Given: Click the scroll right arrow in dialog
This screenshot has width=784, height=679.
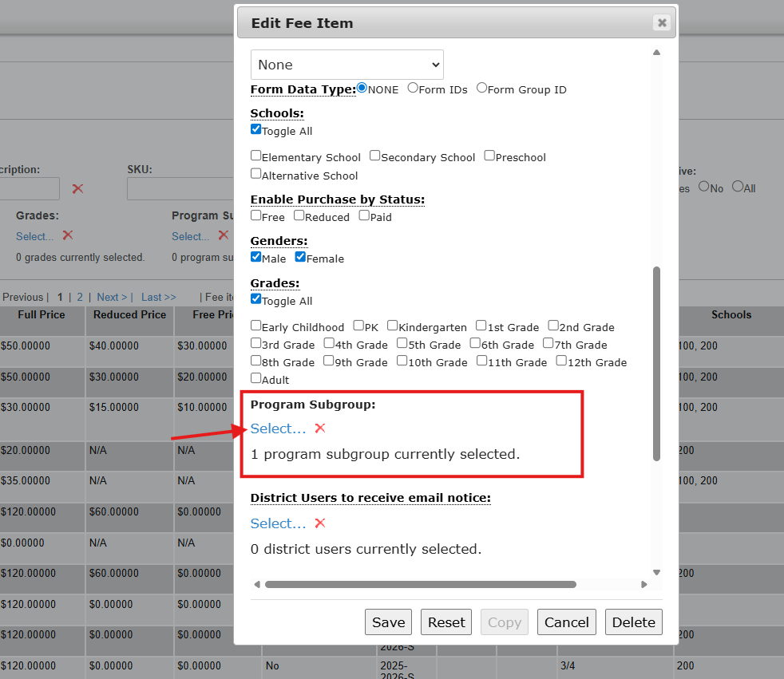Looking at the screenshot, I should click(644, 585).
